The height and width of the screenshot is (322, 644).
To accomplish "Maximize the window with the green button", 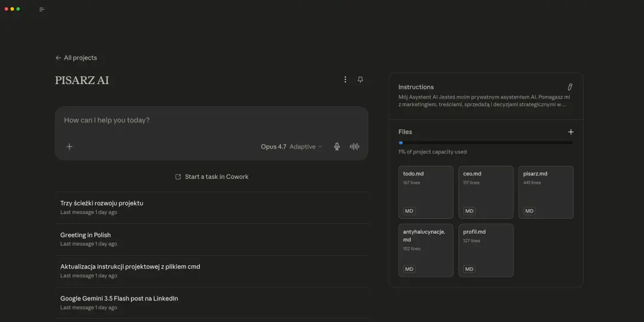I will tap(18, 9).
